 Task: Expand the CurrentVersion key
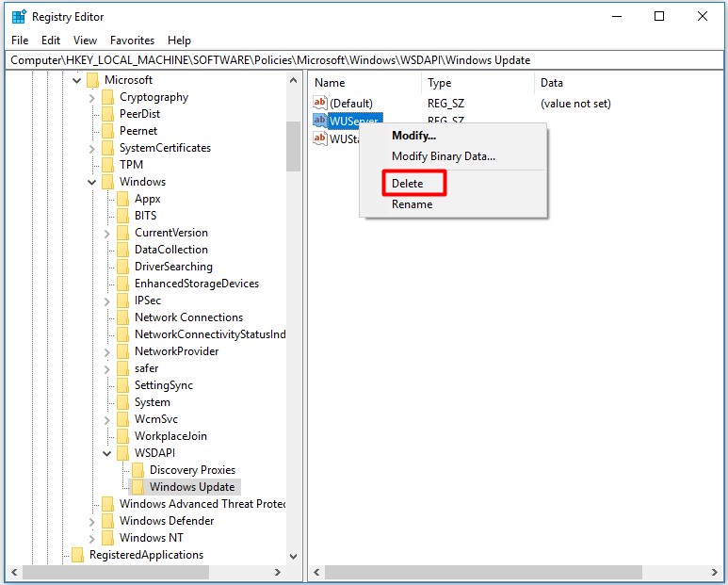tap(107, 233)
